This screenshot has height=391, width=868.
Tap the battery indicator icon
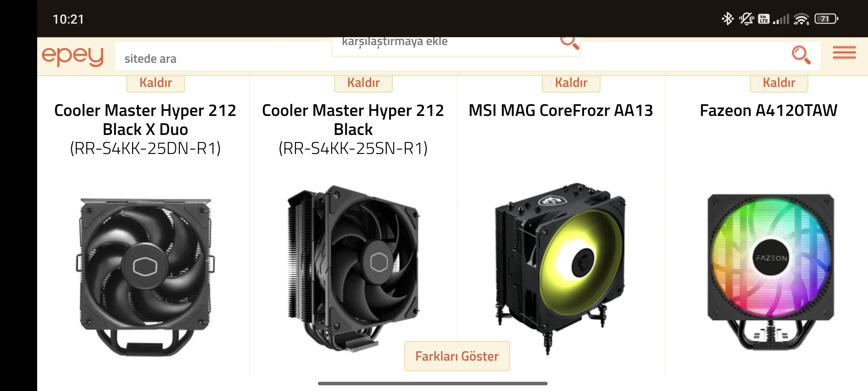pos(826,19)
